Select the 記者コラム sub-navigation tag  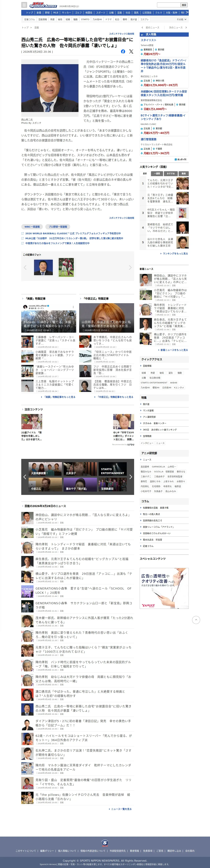(30, 19)
